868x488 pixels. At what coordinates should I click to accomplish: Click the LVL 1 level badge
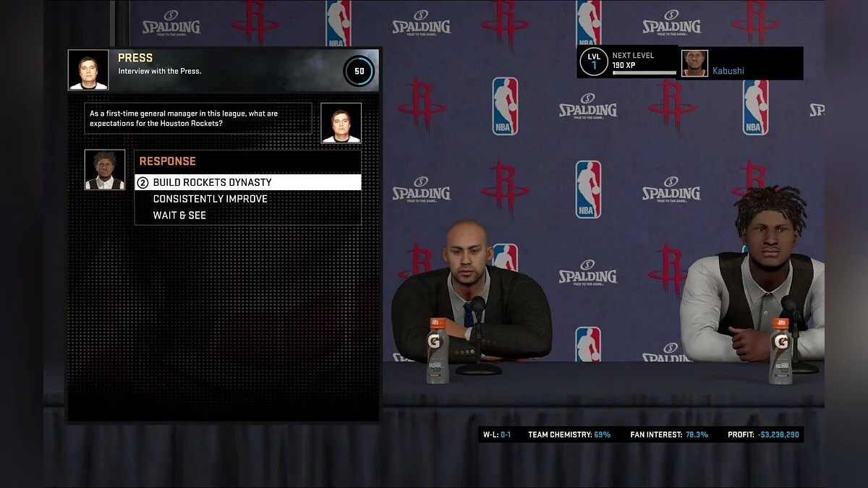coord(593,62)
